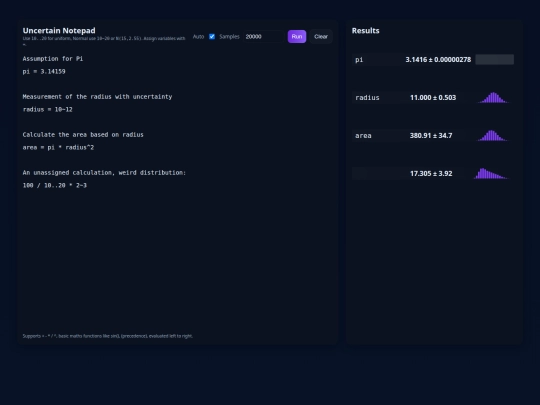Click the 'Results' panel heading
This screenshot has height=405, width=540.
pos(365,31)
